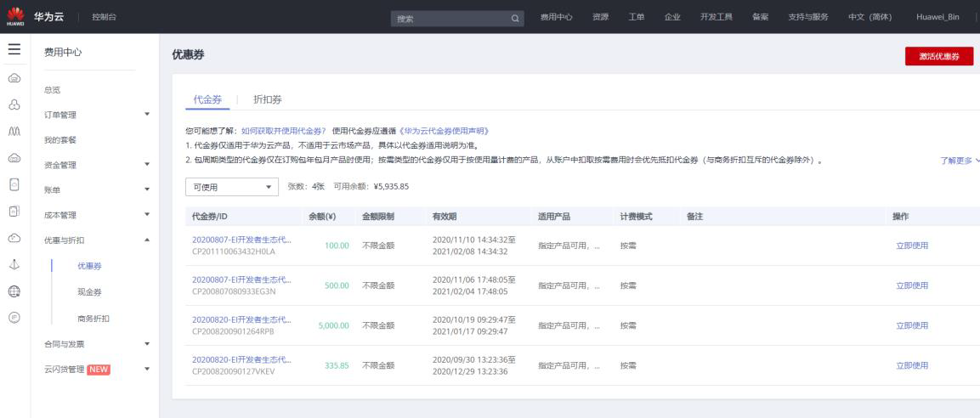The width and height of the screenshot is (980, 418).
Task: Open 如何获取并使用代金券 help link
Action: point(284,131)
